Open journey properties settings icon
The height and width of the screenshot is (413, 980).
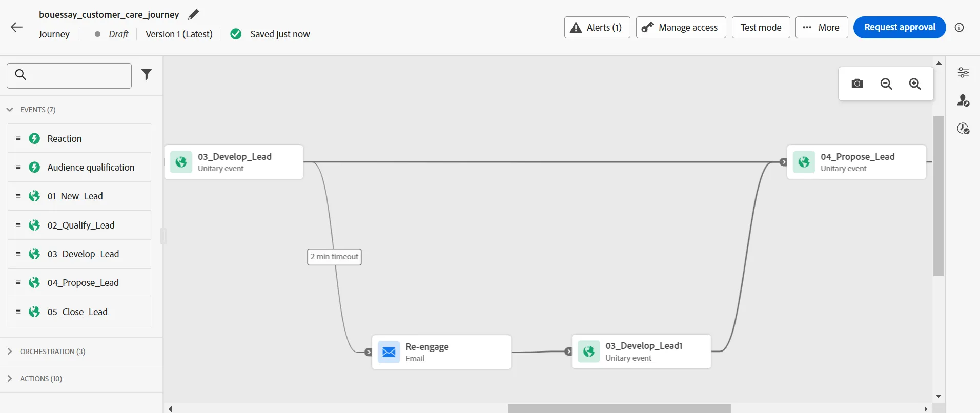tap(964, 72)
